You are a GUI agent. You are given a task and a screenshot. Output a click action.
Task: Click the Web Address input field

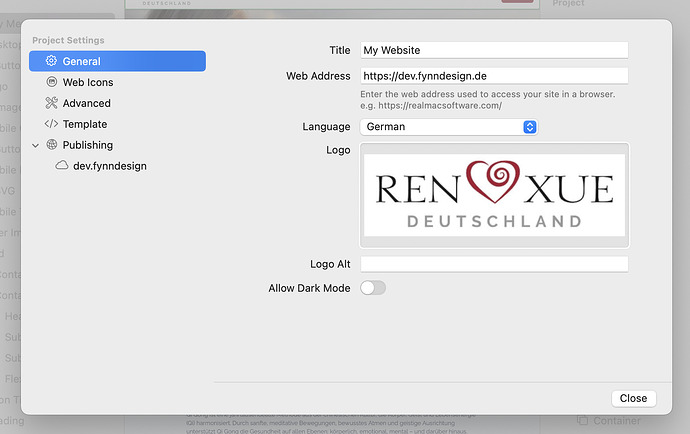coord(494,76)
